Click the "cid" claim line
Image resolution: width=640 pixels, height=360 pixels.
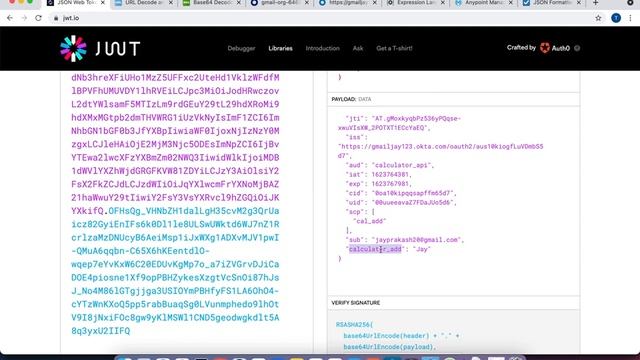[x=401, y=193]
